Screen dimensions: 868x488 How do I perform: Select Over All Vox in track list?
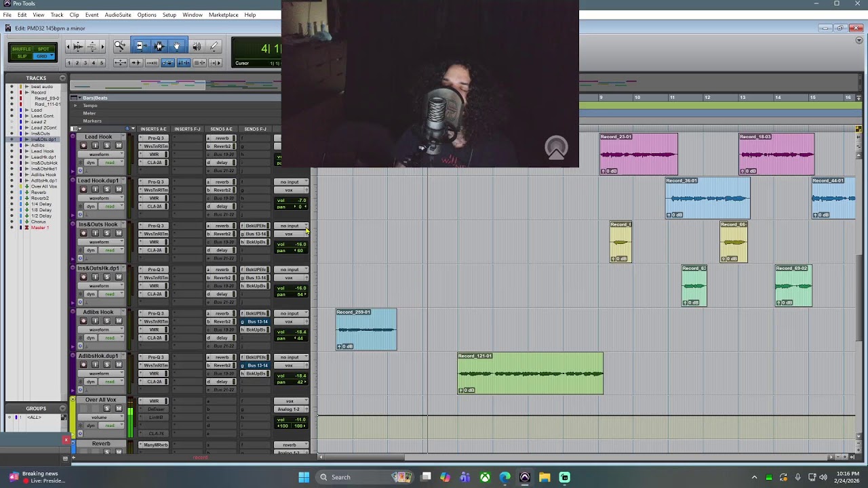44,186
